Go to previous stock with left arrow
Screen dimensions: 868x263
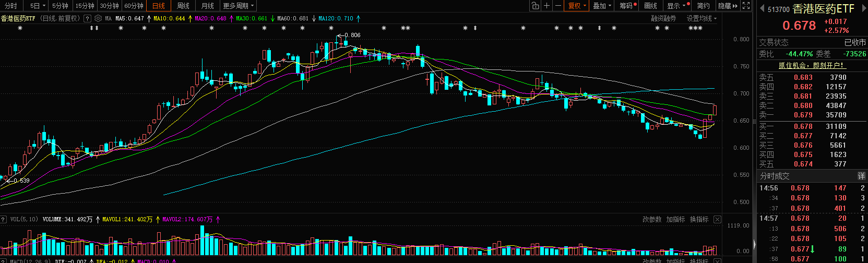(x=762, y=9)
